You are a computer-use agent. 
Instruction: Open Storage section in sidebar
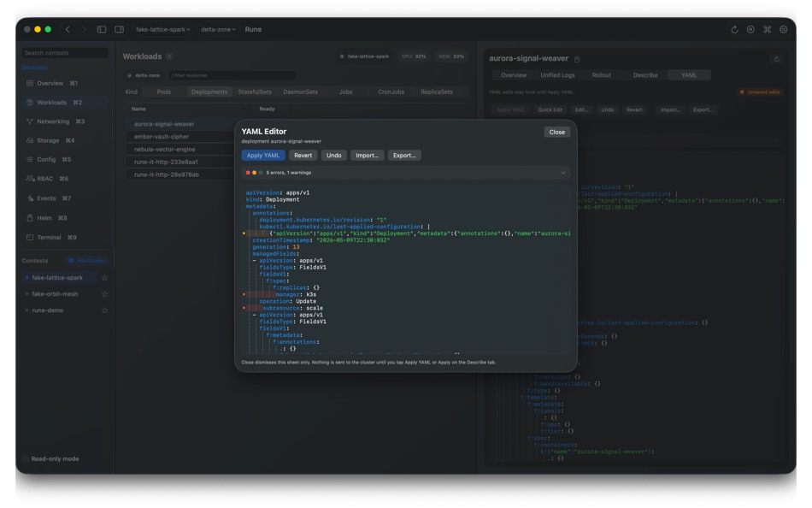click(65, 140)
